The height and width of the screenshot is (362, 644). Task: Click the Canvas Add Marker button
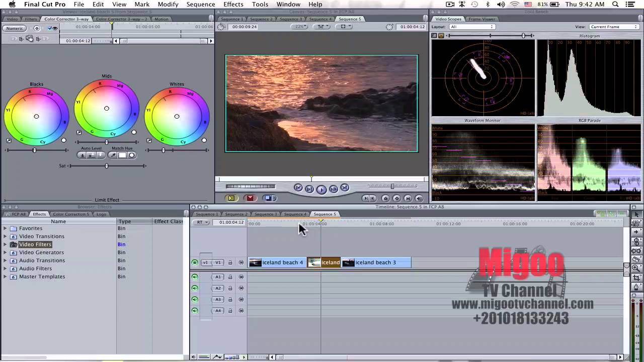[x=385, y=199]
